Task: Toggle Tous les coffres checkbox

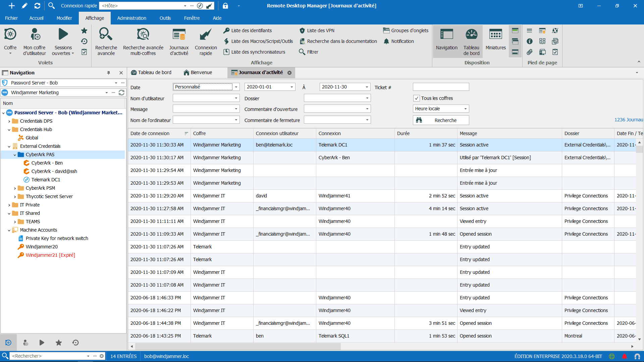Action: [416, 98]
